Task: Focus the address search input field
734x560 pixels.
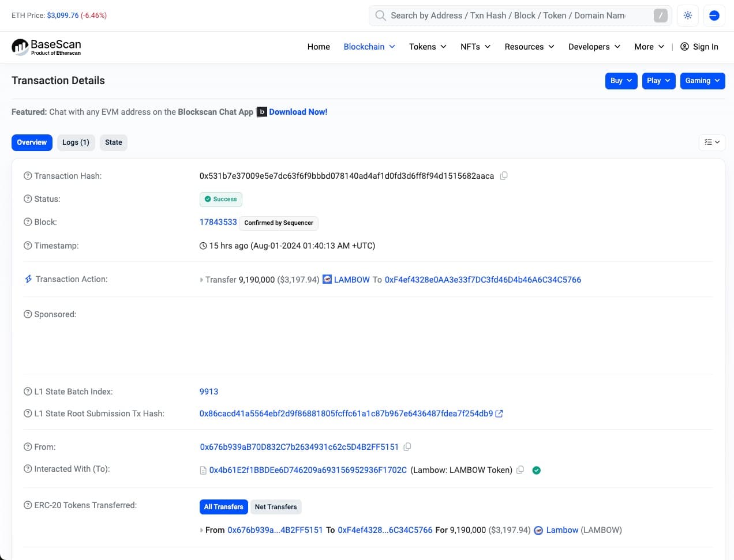Action: coord(520,16)
